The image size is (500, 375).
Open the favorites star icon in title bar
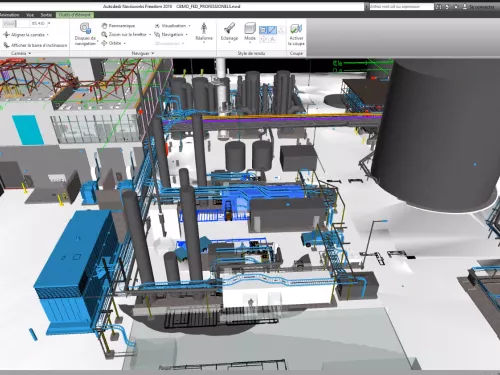[x=456, y=7]
